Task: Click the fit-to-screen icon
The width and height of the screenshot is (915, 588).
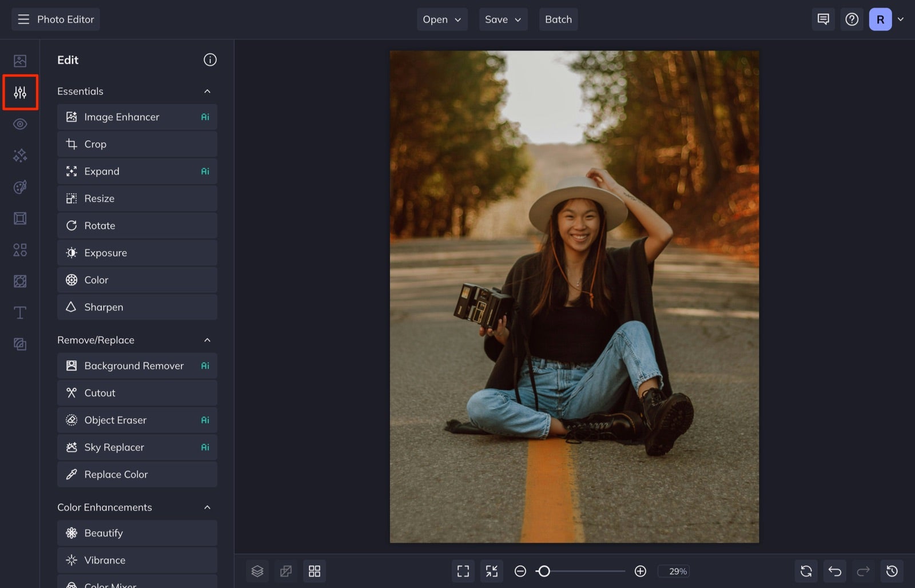Action: tap(463, 570)
